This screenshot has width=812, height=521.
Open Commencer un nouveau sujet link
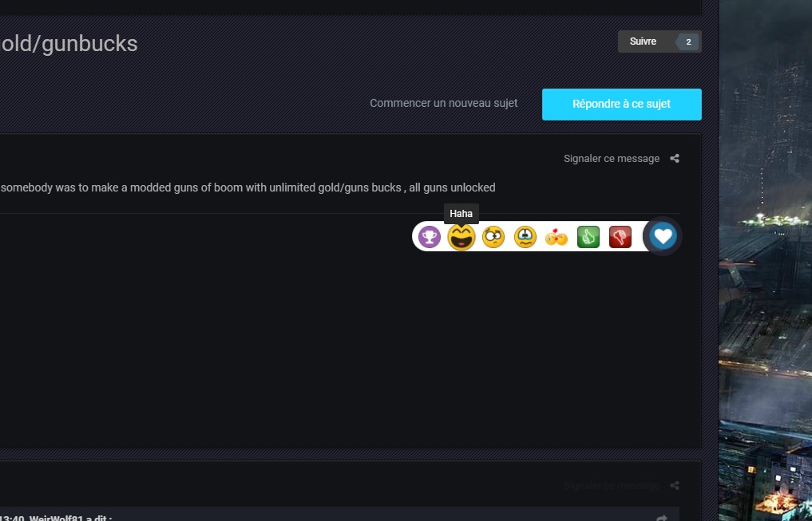pos(443,104)
